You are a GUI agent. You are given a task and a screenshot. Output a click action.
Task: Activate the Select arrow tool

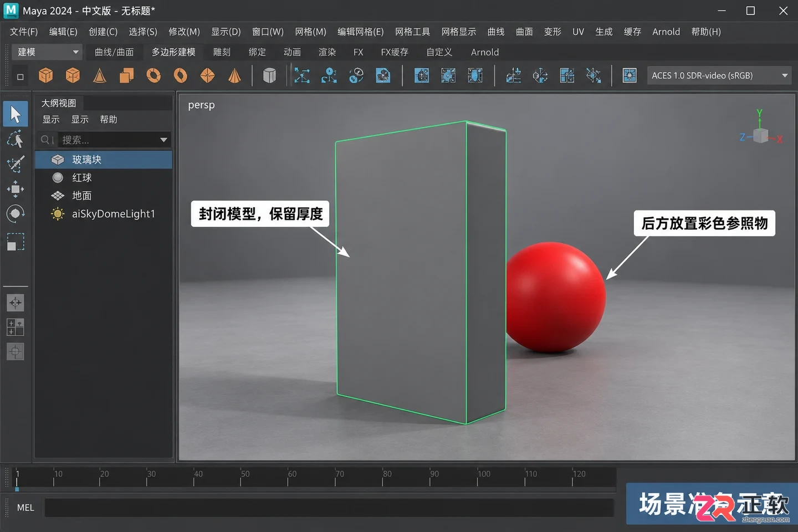tap(16, 114)
